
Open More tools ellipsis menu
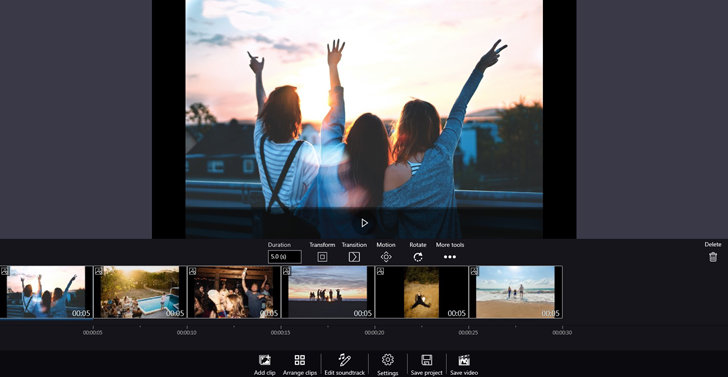pos(449,257)
